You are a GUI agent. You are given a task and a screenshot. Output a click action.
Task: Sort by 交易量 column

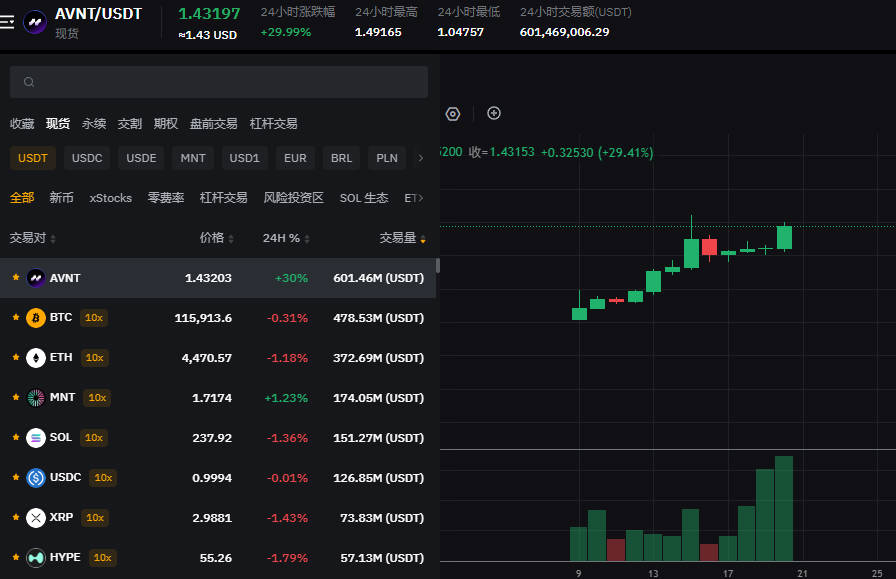pyautogui.click(x=403, y=238)
